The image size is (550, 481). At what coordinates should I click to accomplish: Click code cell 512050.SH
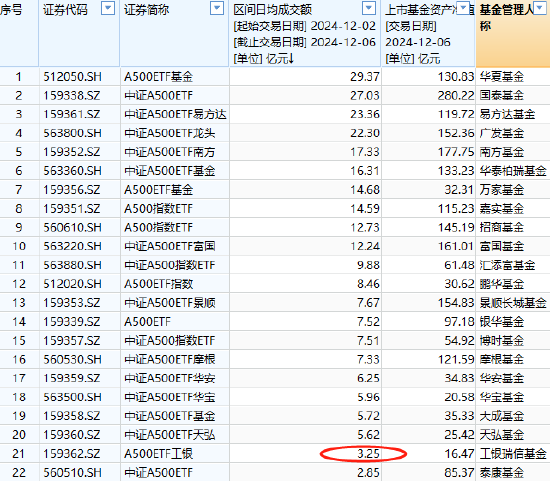72,76
